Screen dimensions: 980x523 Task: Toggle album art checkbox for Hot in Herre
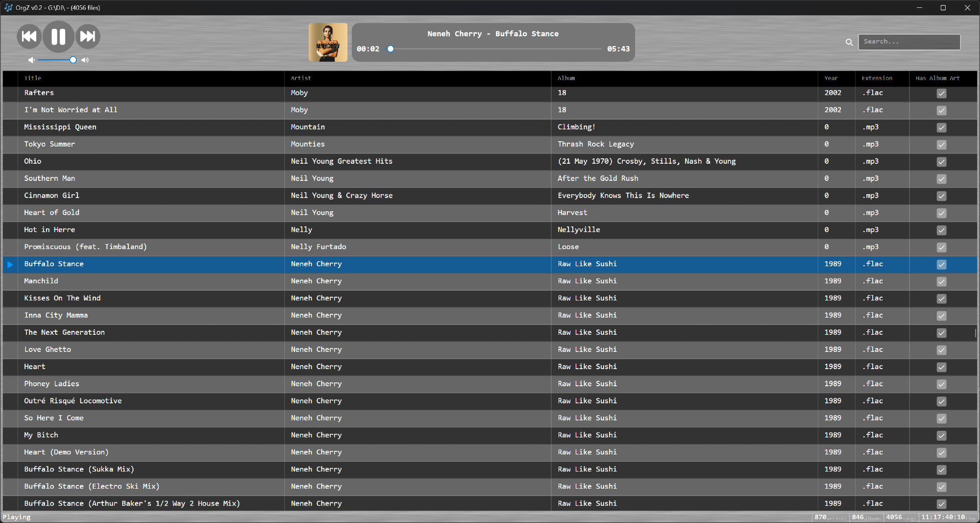point(941,230)
